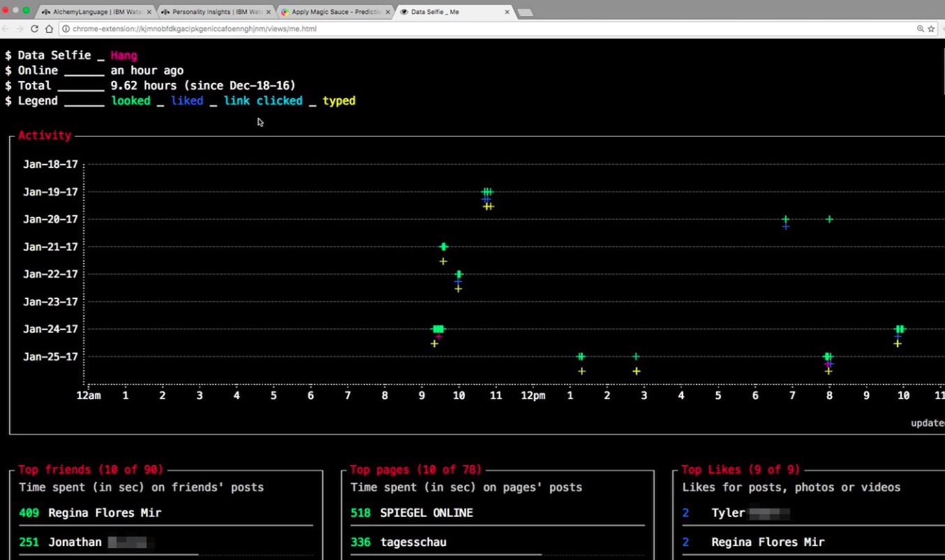Click the zoom magnifier icon in address bar

(920, 29)
